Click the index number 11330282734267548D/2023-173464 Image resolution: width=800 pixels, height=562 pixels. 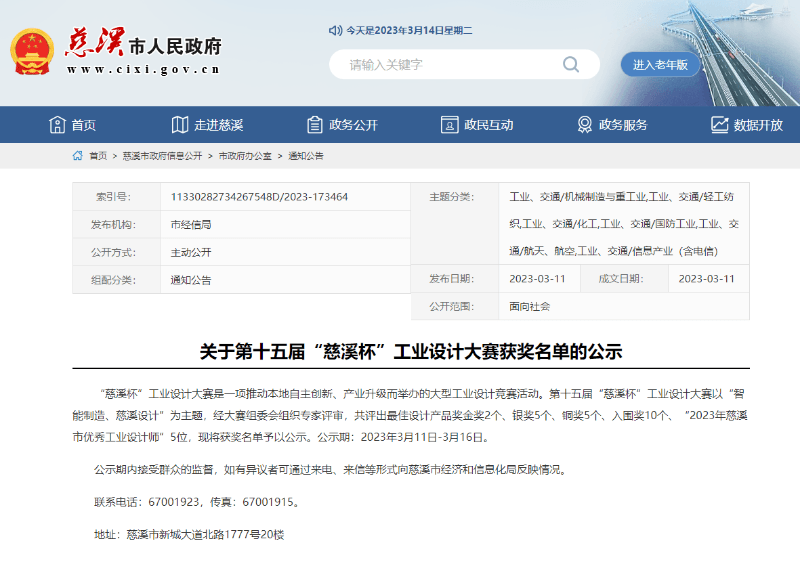259,197
